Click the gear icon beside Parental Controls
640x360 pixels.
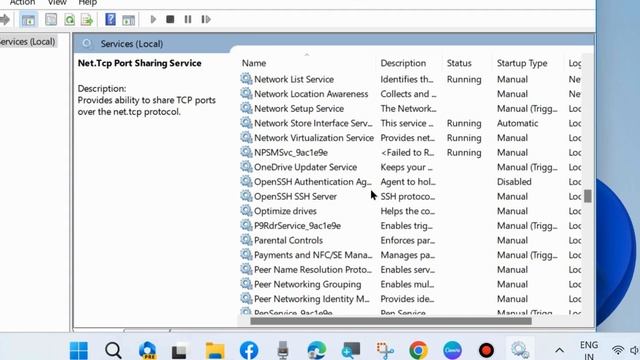click(x=246, y=240)
